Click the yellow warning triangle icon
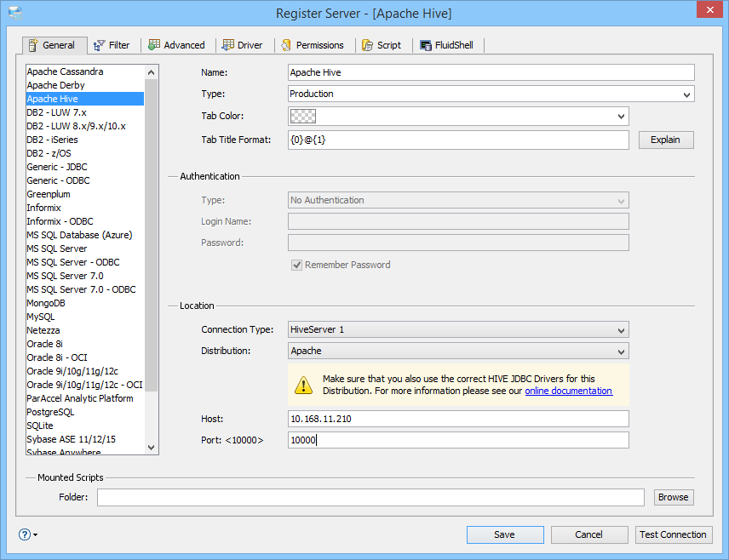Viewport: 729px width, 560px height. tap(303, 385)
